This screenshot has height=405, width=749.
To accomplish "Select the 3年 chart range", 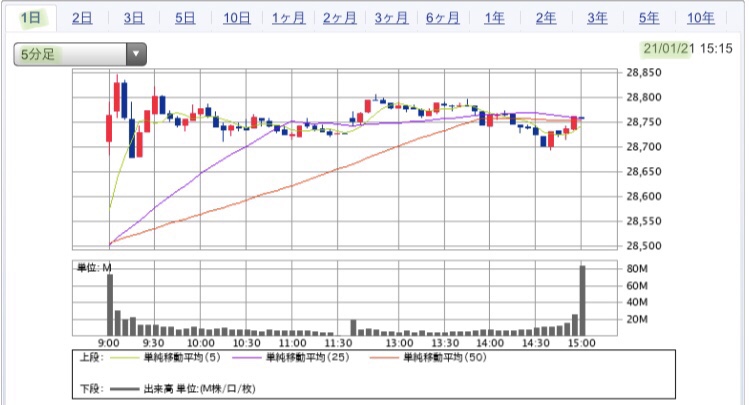I will pyautogui.click(x=598, y=18).
